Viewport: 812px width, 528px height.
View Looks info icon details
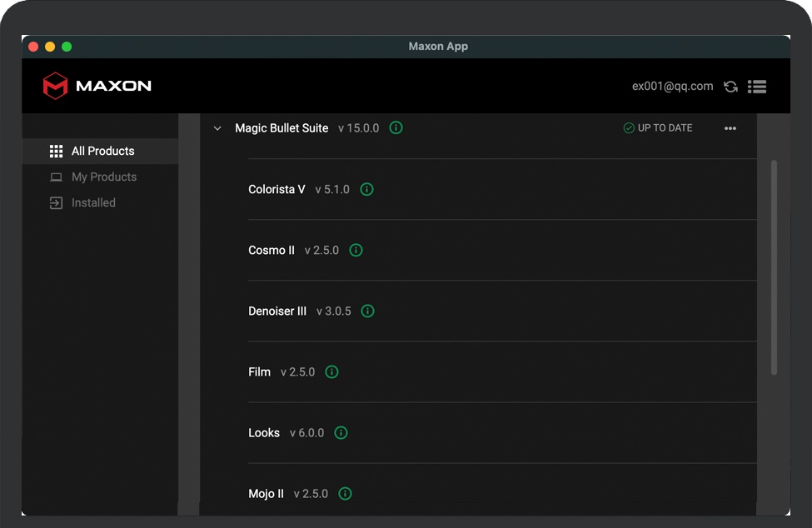[x=341, y=432]
